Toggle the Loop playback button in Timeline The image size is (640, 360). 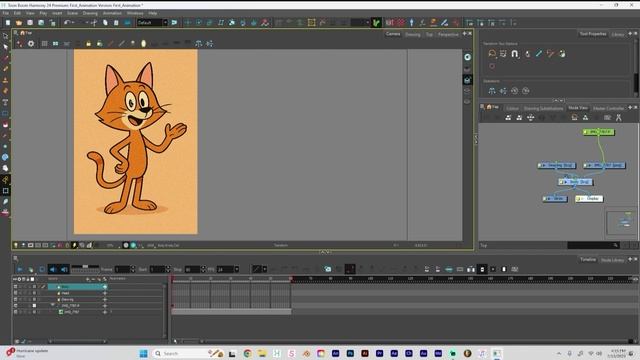click(x=42, y=269)
